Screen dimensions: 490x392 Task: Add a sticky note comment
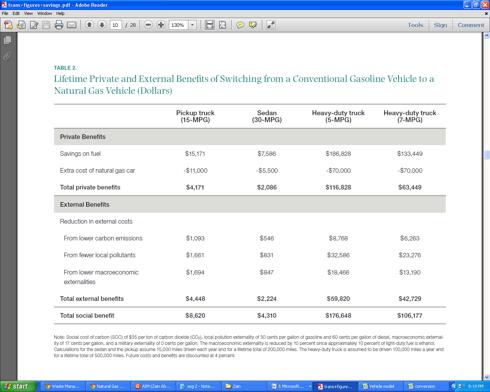click(240, 25)
